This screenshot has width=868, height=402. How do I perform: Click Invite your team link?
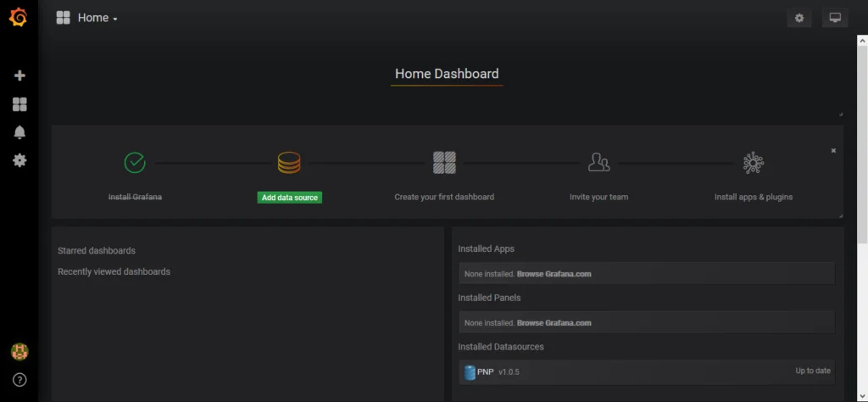(x=598, y=197)
